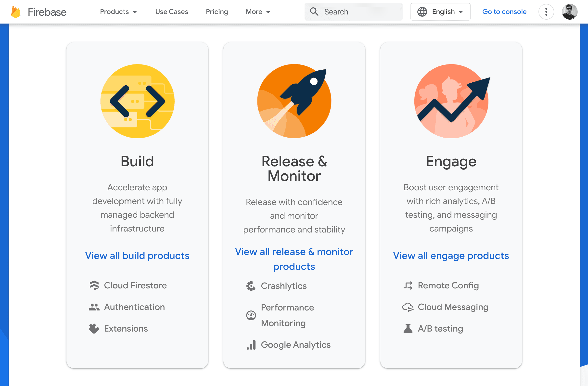Open the Pricing page
The image size is (588, 386).
(x=217, y=12)
